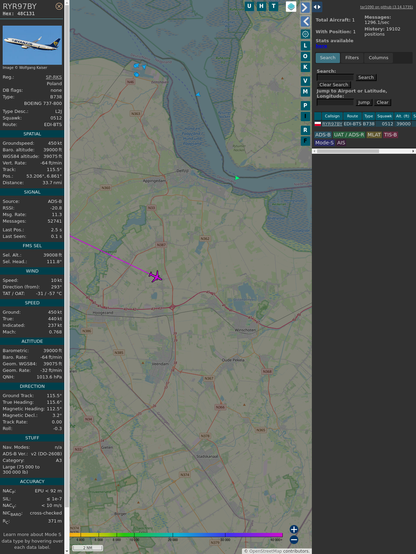This screenshot has height=554, width=416.
Task: Toggle the L labels button
Action: (x=305, y=46)
